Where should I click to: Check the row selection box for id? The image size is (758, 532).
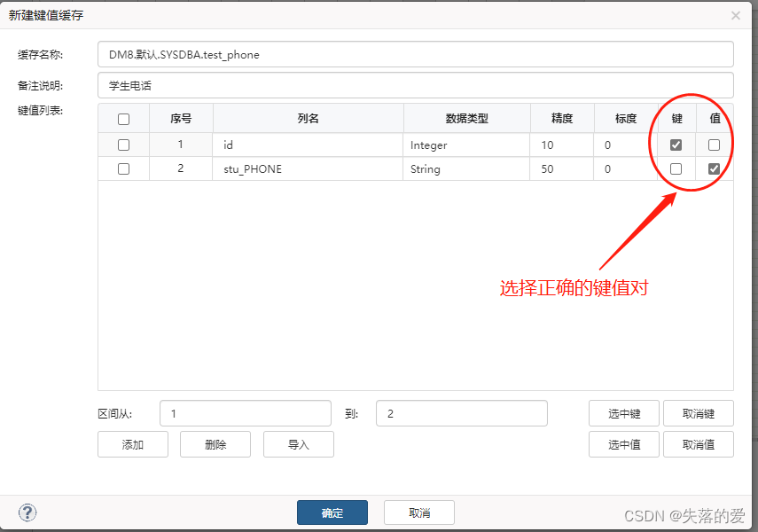[124, 145]
